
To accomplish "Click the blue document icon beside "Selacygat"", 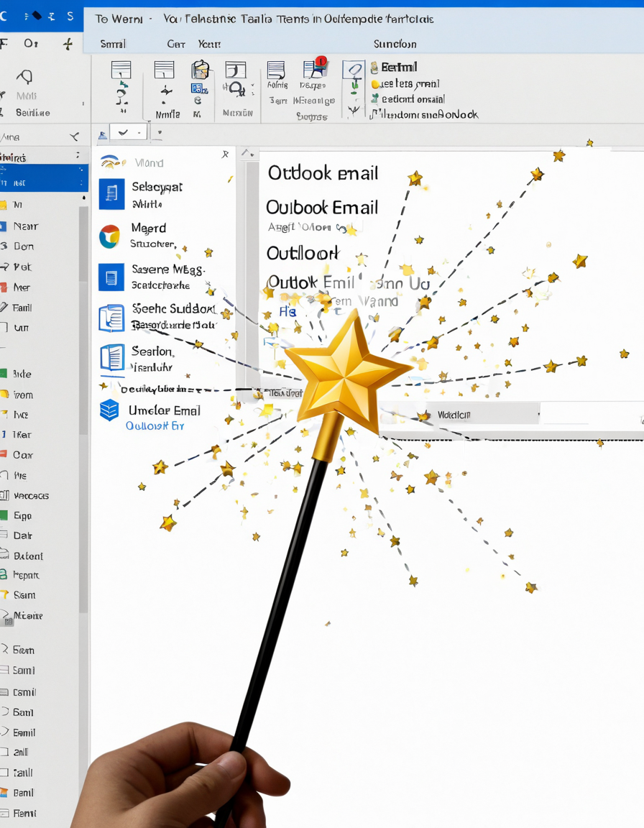I will click(x=111, y=194).
